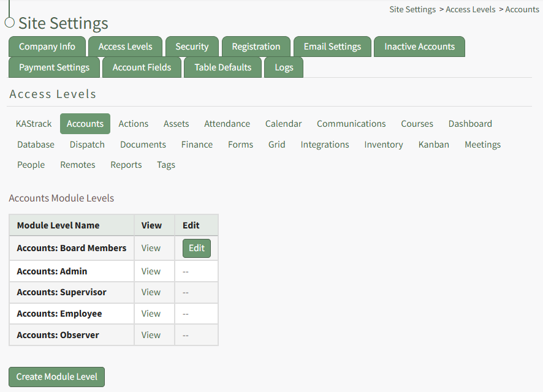Switch to the Account Fields tab
Image resolution: width=543 pixels, height=392 pixels.
click(x=142, y=67)
